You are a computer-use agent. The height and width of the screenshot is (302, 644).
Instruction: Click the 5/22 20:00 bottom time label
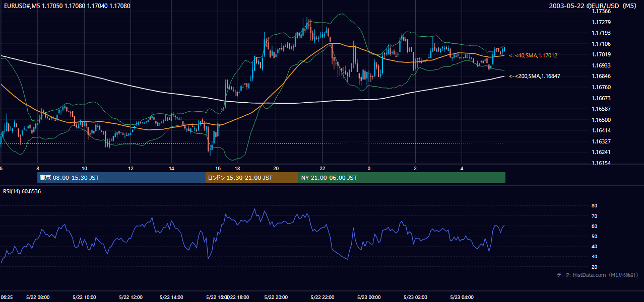click(x=276, y=297)
